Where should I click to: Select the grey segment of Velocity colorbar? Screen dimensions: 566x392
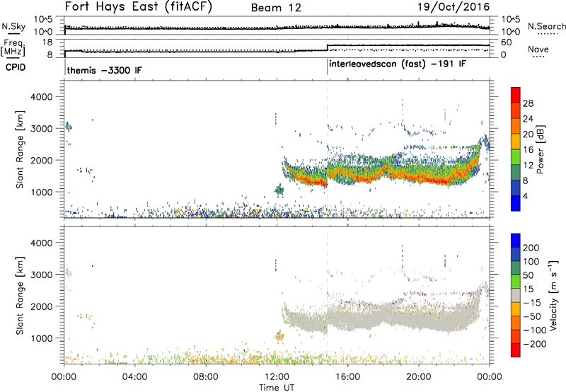click(x=516, y=295)
